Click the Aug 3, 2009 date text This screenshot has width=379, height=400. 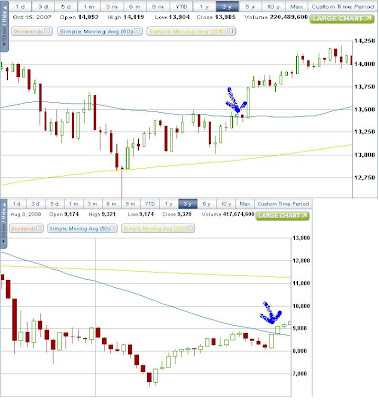click(x=25, y=214)
